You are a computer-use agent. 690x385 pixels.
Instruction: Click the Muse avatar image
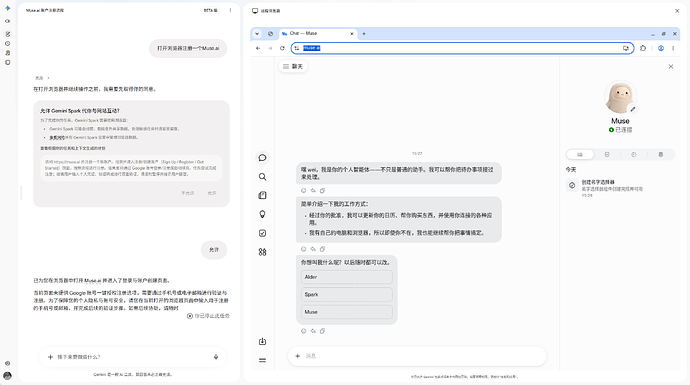click(620, 97)
